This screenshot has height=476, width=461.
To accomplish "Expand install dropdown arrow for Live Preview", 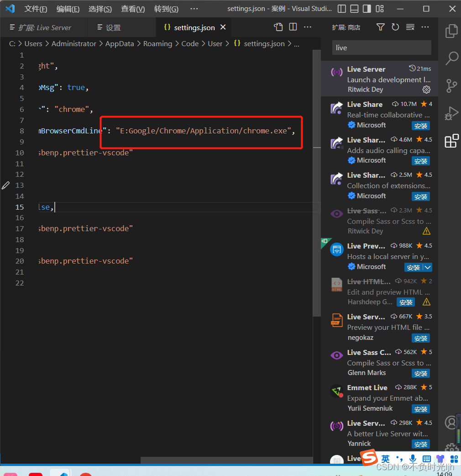I will click(x=428, y=267).
